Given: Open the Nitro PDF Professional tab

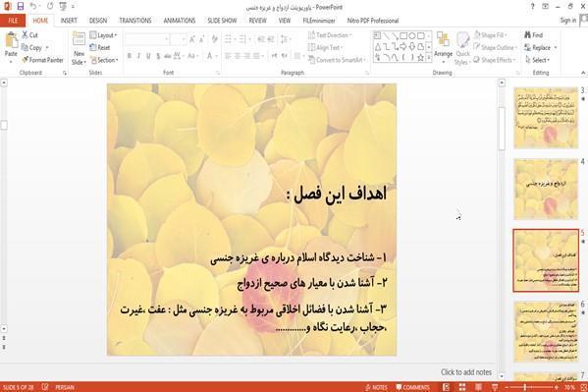Looking at the screenshot, I should 373,21.
